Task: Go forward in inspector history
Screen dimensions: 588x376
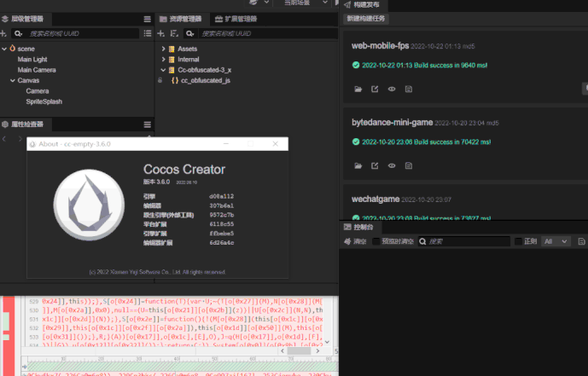Action: 20,139
